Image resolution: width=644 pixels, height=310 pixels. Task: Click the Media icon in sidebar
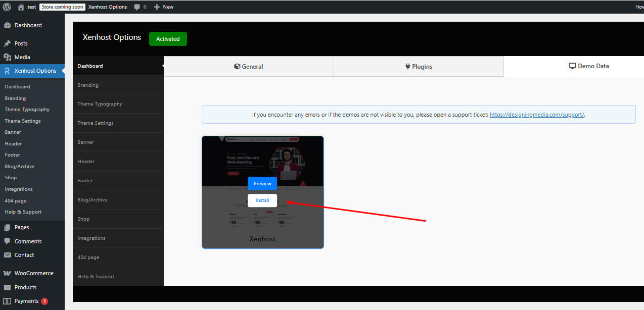click(x=7, y=57)
